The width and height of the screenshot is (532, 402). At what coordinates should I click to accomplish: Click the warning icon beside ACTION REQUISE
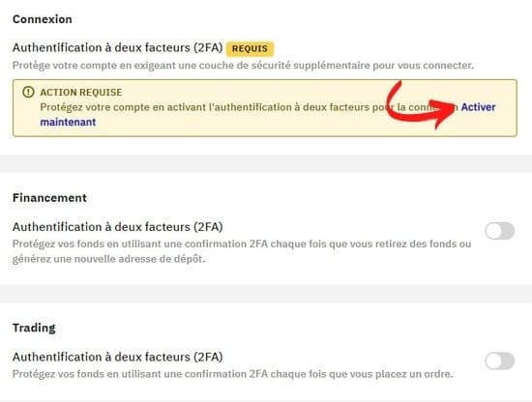click(x=28, y=92)
